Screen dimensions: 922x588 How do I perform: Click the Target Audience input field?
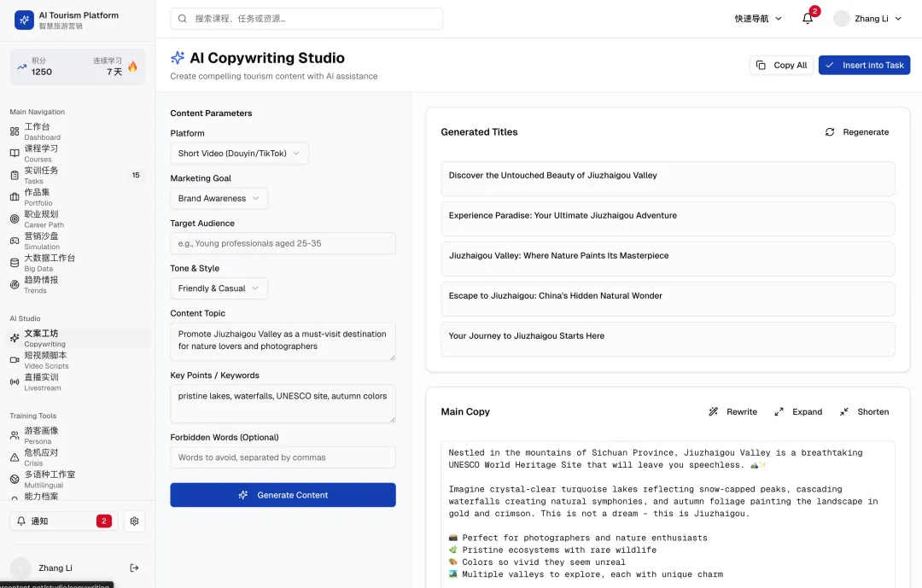(283, 243)
